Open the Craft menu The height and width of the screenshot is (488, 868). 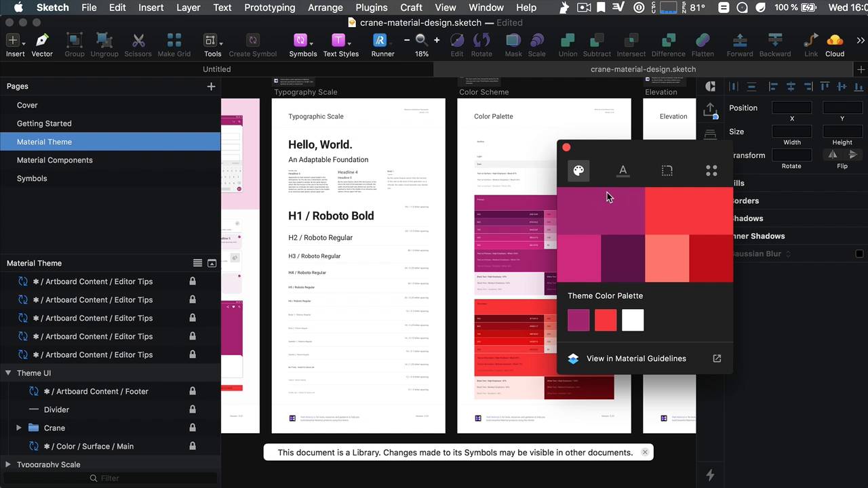point(411,7)
